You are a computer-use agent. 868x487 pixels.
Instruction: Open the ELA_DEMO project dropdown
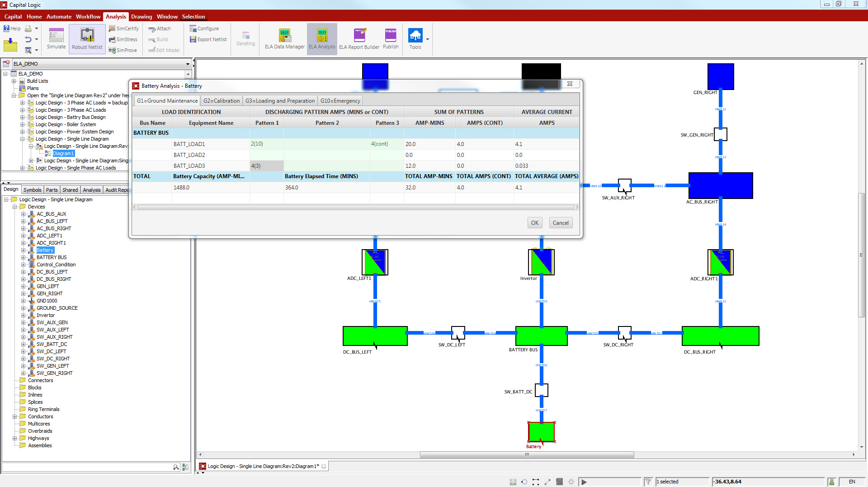[x=188, y=64]
